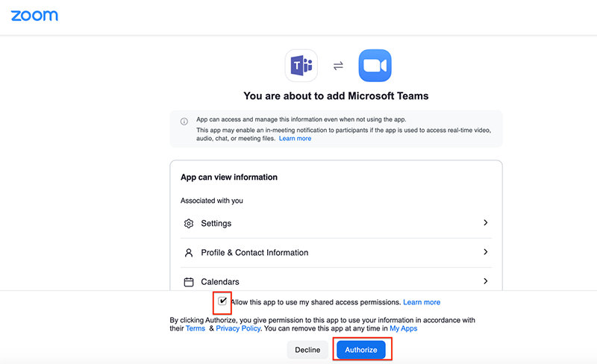
Task: Click the 'Associated with you' text
Action: click(x=212, y=201)
